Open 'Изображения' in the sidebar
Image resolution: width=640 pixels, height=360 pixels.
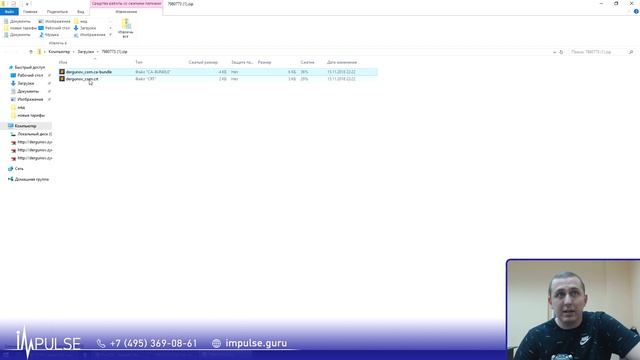(x=30, y=99)
